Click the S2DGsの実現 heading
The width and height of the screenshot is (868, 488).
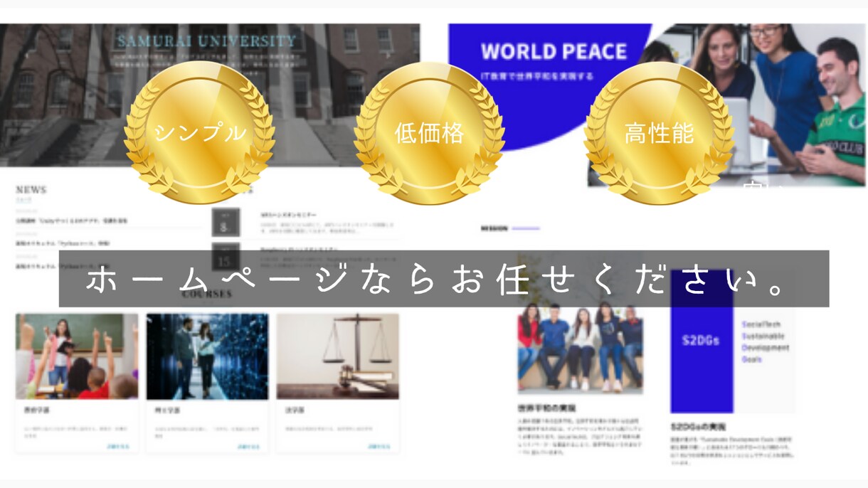click(x=698, y=427)
